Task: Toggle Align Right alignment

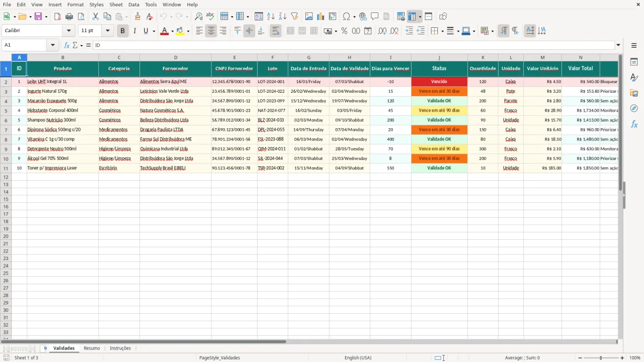Action: point(223,31)
